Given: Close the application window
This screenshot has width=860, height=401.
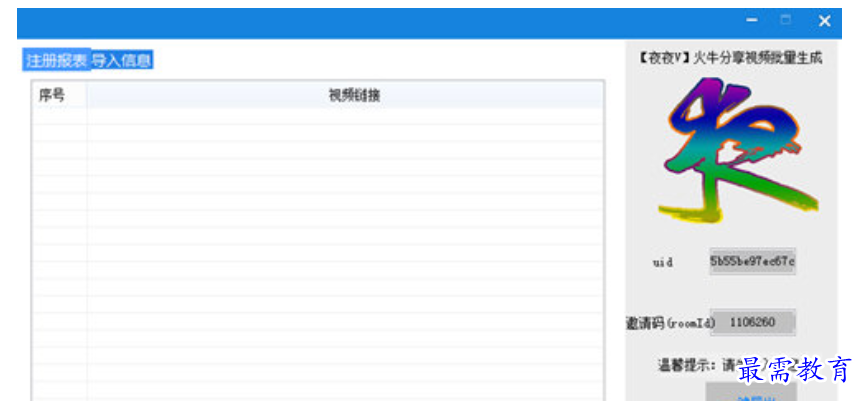Looking at the screenshot, I should click(x=824, y=21).
